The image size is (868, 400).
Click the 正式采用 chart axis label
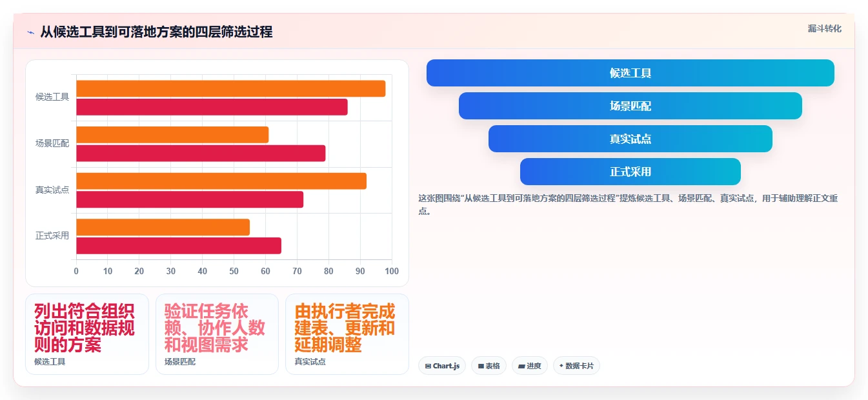coord(52,236)
